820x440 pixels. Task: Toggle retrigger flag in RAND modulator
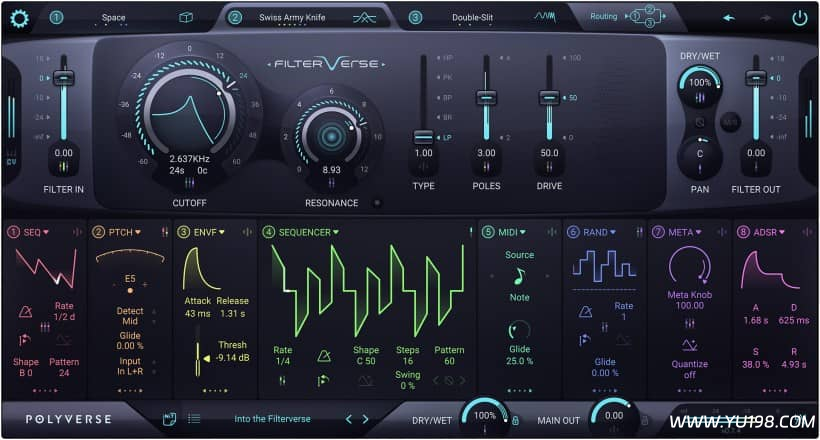pyautogui.click(x=584, y=340)
